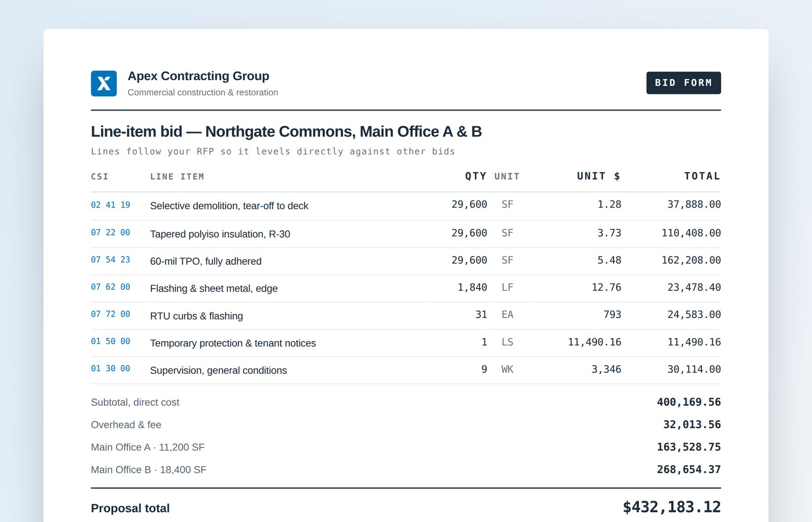Click the CSI column header

(x=99, y=177)
